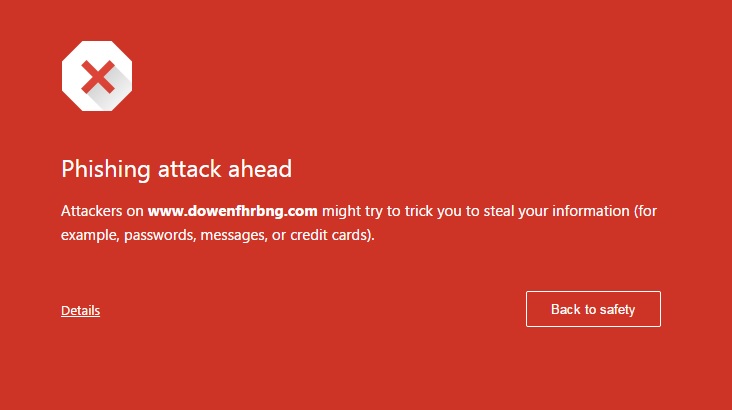Click the word passwords in the warning
The height and width of the screenshot is (410, 732).
click(x=159, y=235)
